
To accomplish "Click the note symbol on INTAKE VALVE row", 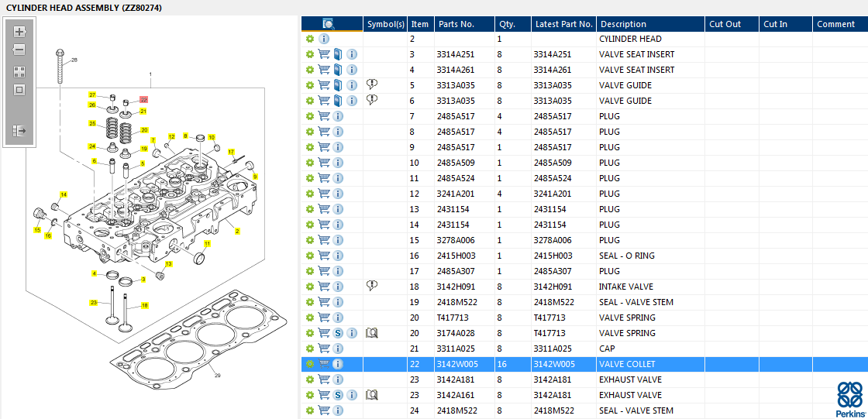I will tap(372, 286).
